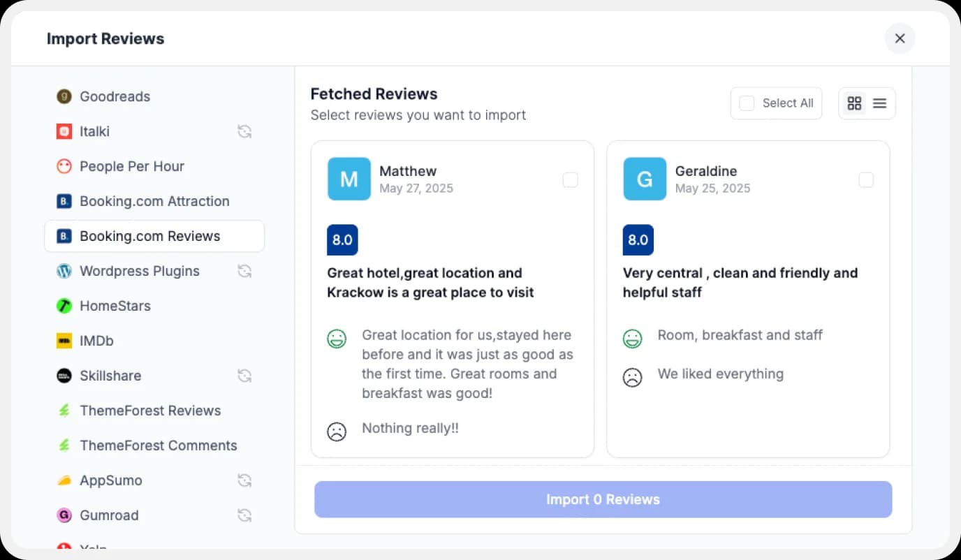The width and height of the screenshot is (961, 560).
Task: Switch to grid view layout
Action: point(854,102)
